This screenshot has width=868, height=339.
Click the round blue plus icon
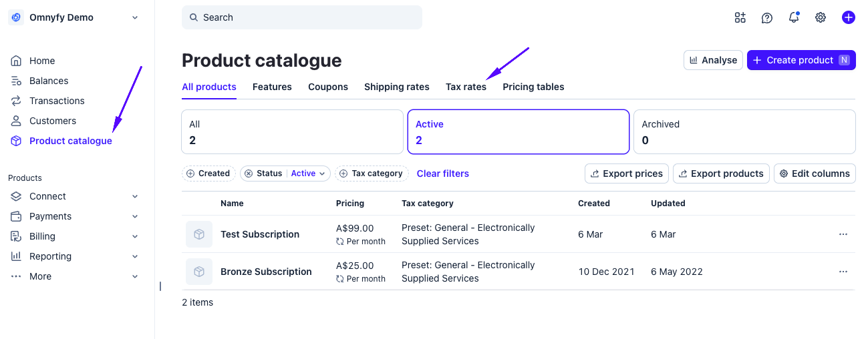tap(849, 18)
